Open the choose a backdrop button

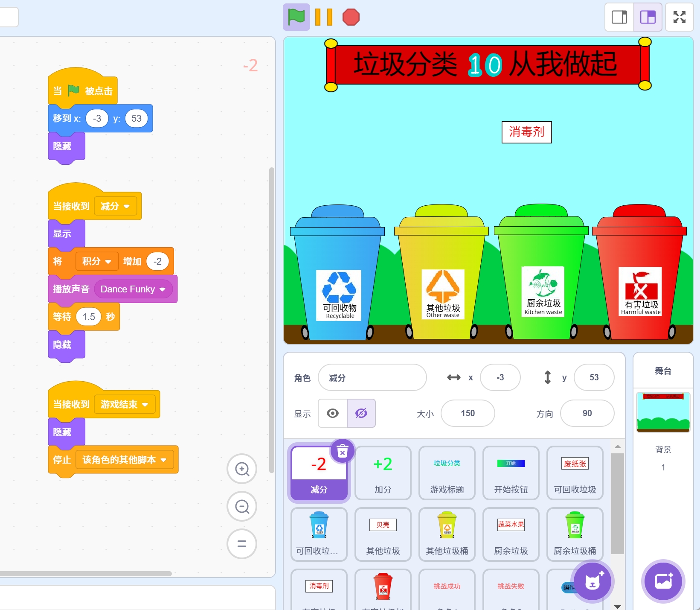663,581
